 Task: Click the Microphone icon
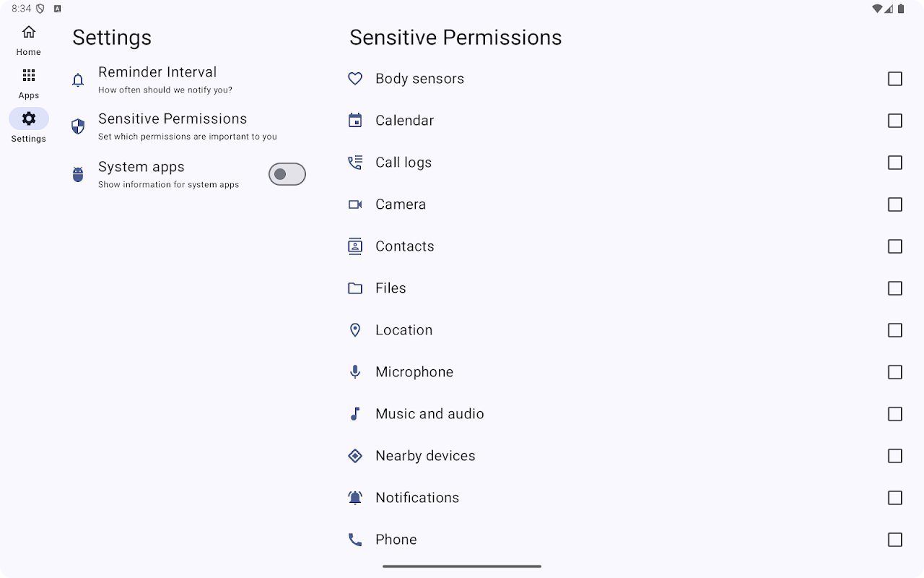click(355, 372)
